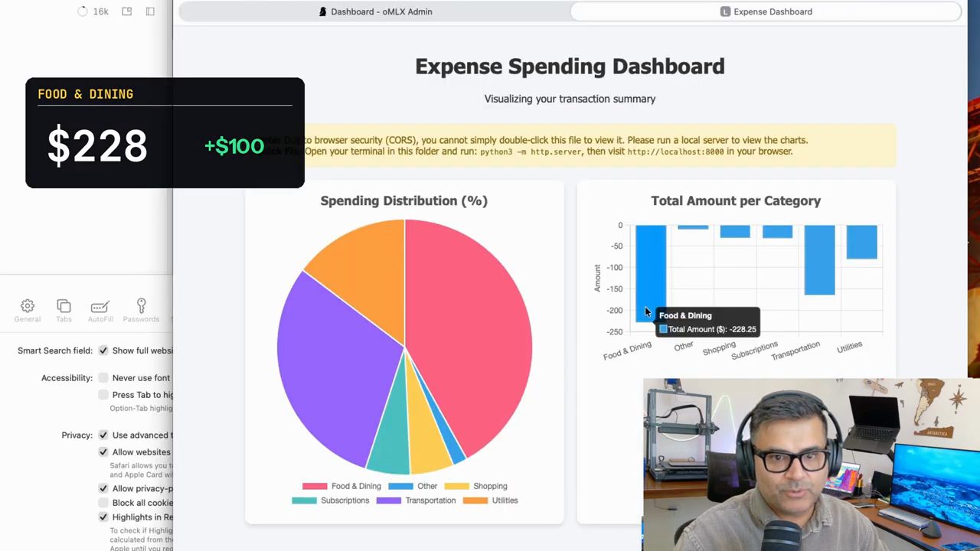The height and width of the screenshot is (551, 980).
Task: Click the +$100 green value in overlay
Action: tap(234, 146)
